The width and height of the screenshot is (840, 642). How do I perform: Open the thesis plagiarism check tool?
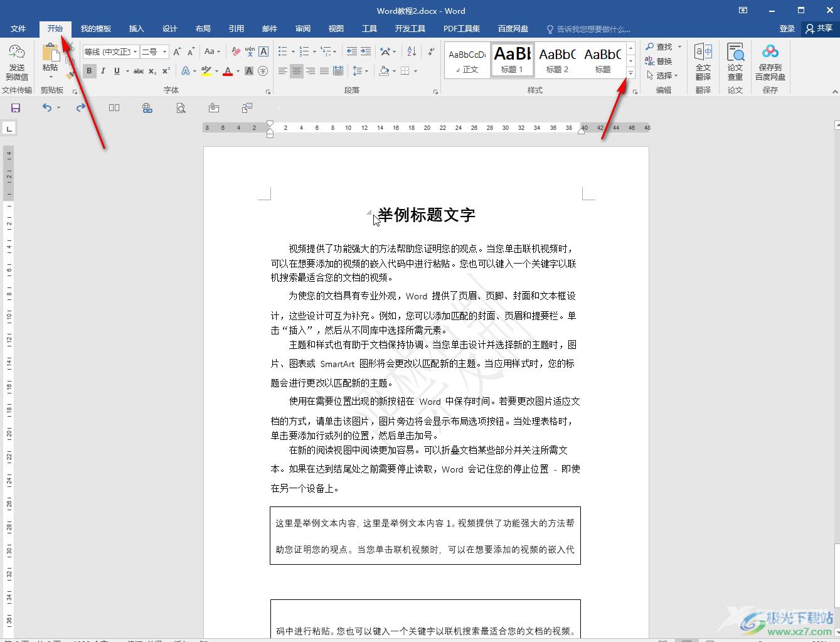point(735,62)
